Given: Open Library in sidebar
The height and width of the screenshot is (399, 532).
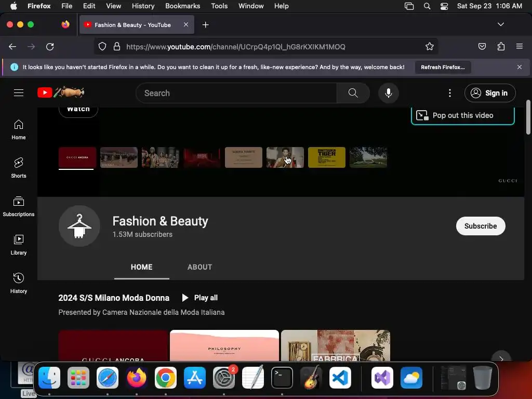Looking at the screenshot, I should click(x=19, y=245).
